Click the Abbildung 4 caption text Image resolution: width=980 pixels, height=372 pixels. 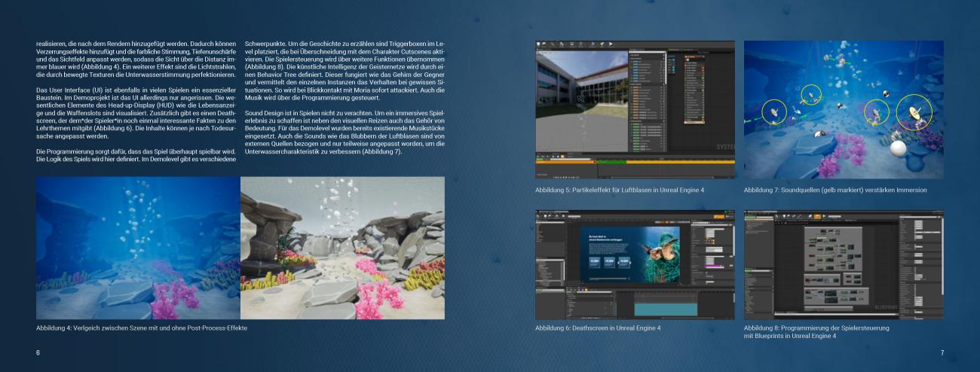142,328
